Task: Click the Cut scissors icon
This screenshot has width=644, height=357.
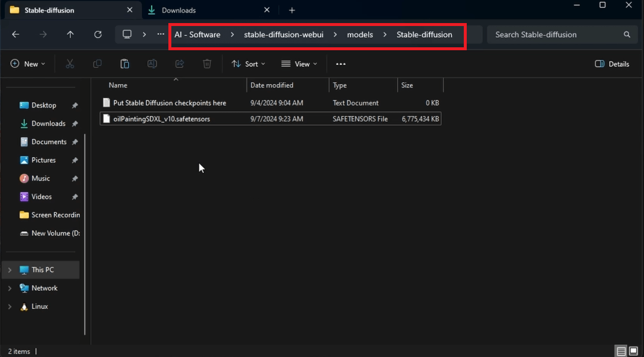Action: 70,64
